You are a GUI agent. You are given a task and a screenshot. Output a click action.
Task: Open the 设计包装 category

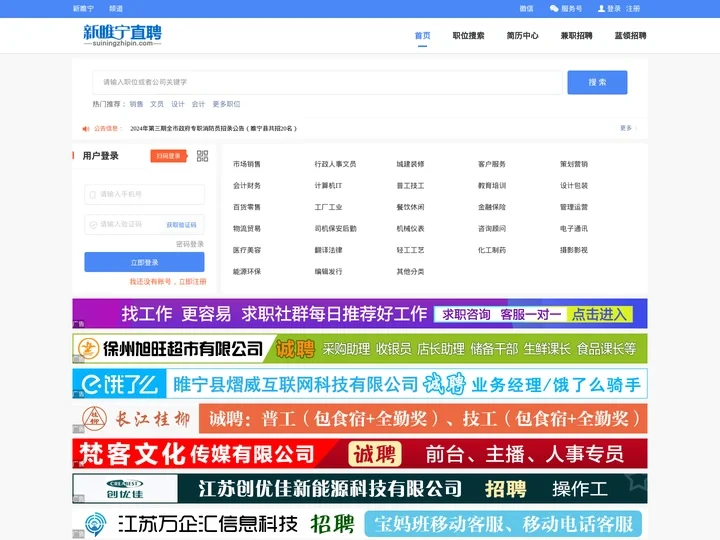(x=574, y=186)
